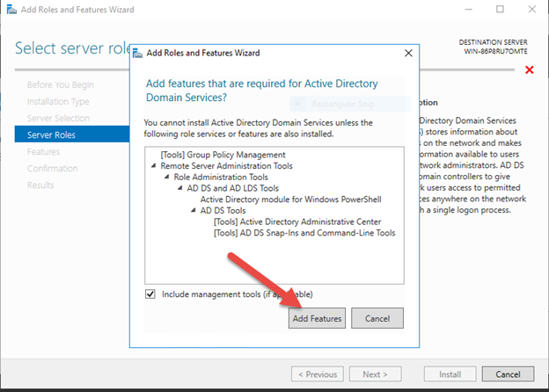
Task: Go to Before You Begin step
Action: [x=61, y=84]
